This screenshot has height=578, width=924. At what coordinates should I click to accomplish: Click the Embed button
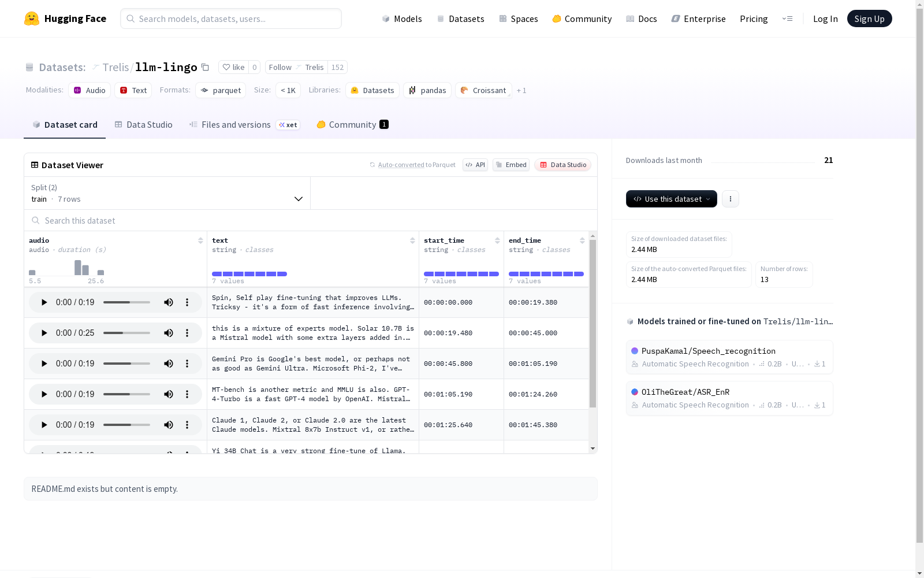(x=511, y=165)
